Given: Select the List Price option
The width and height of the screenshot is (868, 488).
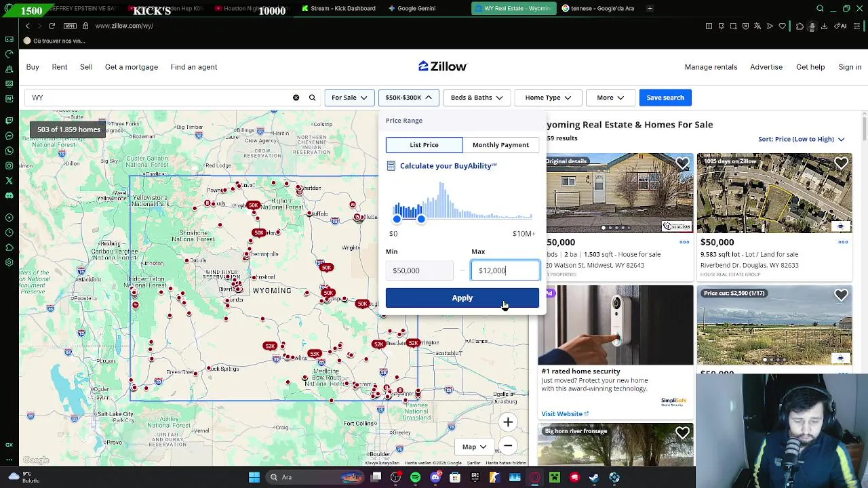Looking at the screenshot, I should click(x=424, y=145).
